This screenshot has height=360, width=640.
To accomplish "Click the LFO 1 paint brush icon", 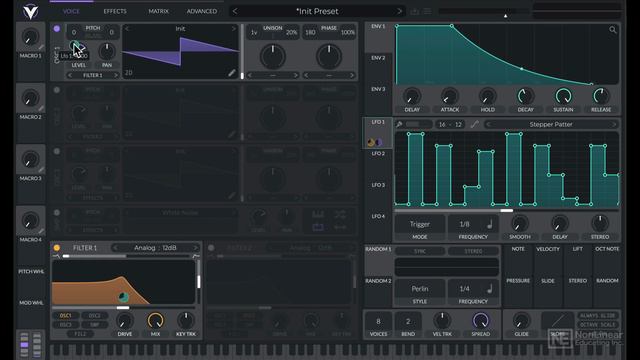I will [399, 124].
